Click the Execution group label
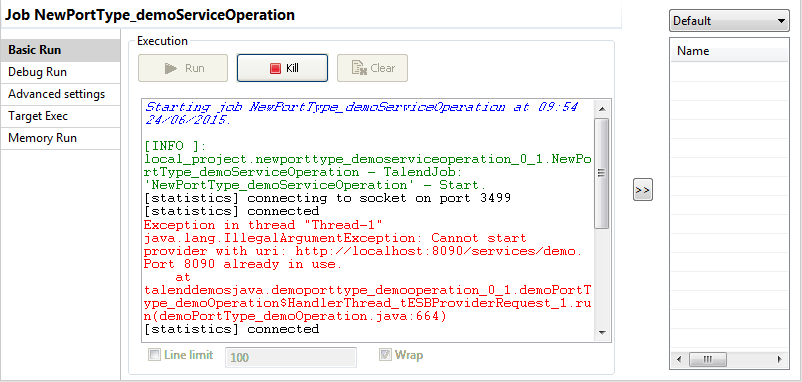Screen dimensions: 802x382 click(x=163, y=41)
